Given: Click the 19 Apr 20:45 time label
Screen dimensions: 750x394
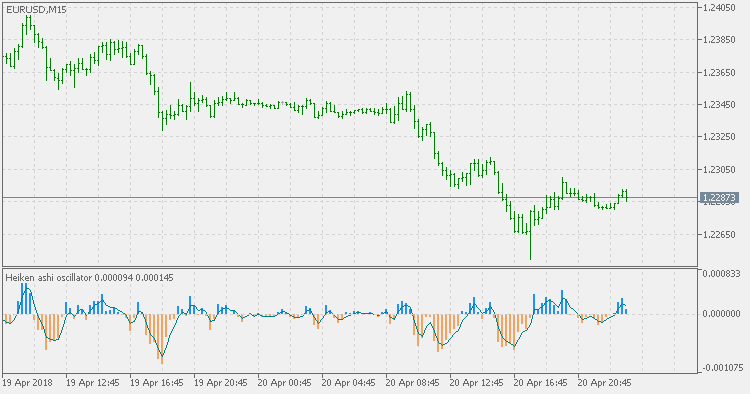Looking at the screenshot, I should 221,383.
